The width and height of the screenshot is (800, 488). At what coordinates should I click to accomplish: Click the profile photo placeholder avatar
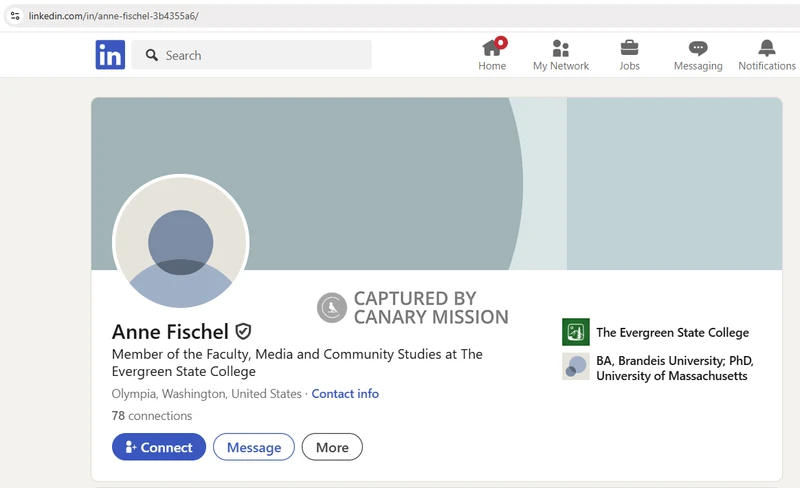(181, 242)
